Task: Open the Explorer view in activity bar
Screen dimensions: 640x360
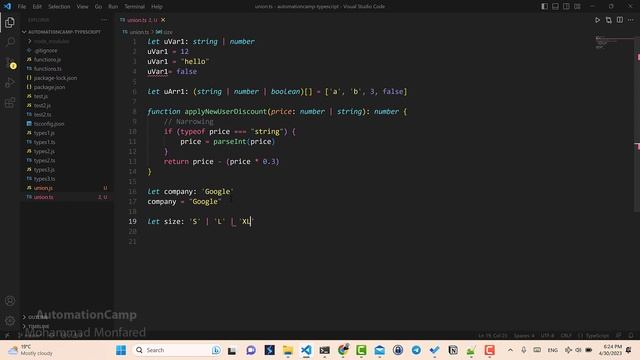Action: tap(10, 22)
